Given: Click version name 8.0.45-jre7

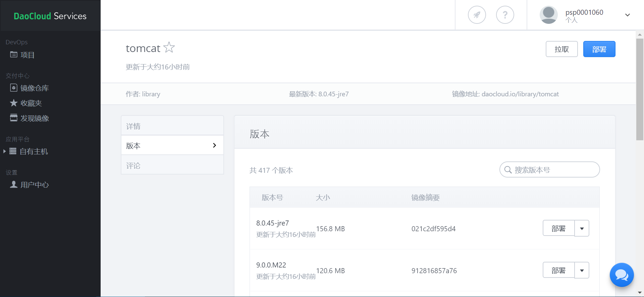Looking at the screenshot, I should click(272, 223).
